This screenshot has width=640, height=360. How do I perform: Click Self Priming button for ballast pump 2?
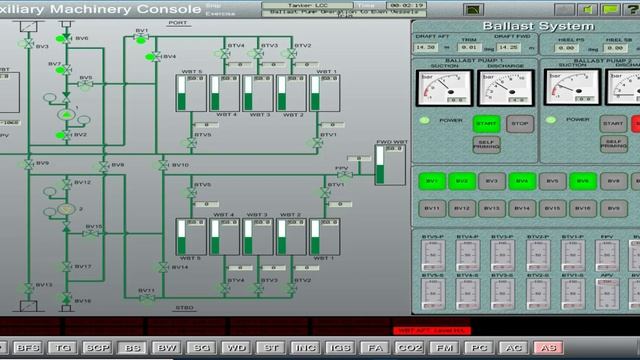point(613,144)
